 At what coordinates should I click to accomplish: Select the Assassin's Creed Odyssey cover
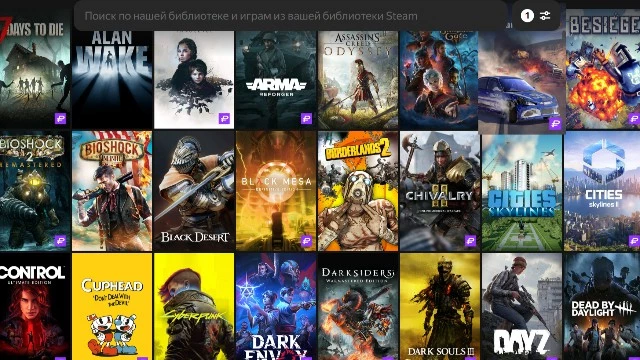(x=358, y=80)
